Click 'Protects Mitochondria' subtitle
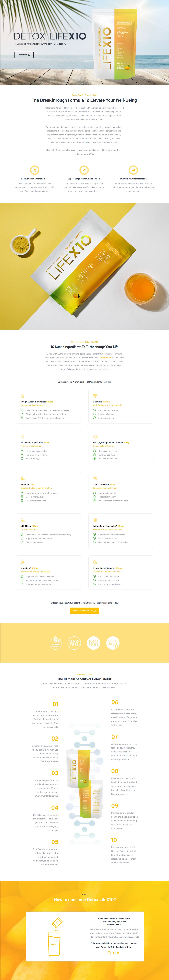The image size is (169, 980). tap(31, 446)
